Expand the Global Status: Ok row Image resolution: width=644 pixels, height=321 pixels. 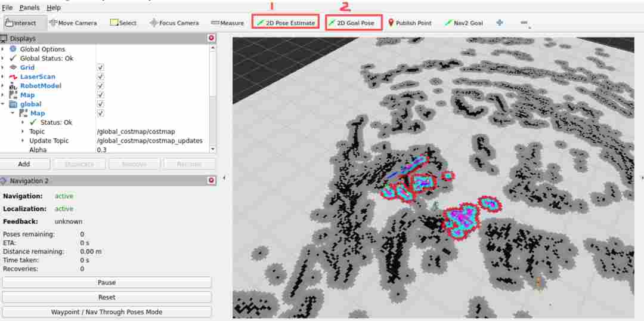click(x=3, y=58)
